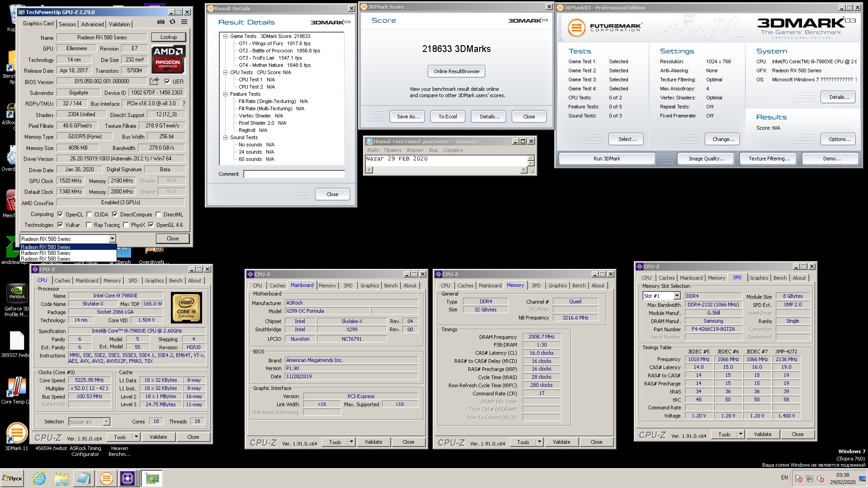The height and width of the screenshot is (488, 868).
Task: Open the GPU selection dropdown arrow in GPU-Z
Action: pos(112,239)
